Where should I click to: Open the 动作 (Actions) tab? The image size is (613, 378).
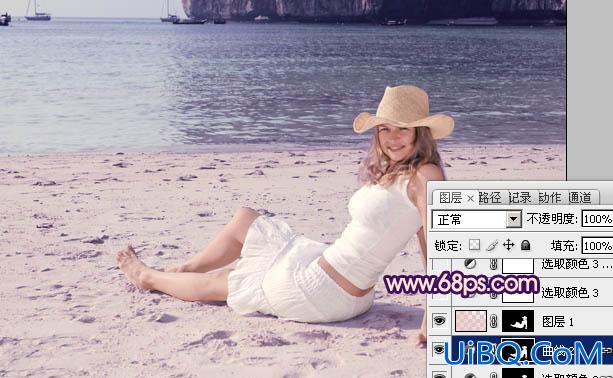pos(550,198)
